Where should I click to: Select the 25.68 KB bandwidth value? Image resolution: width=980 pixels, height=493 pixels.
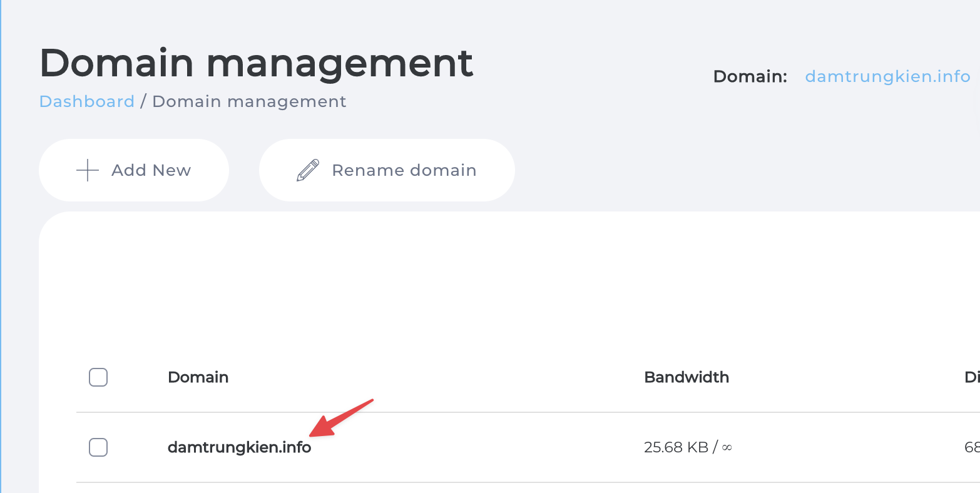[688, 447]
